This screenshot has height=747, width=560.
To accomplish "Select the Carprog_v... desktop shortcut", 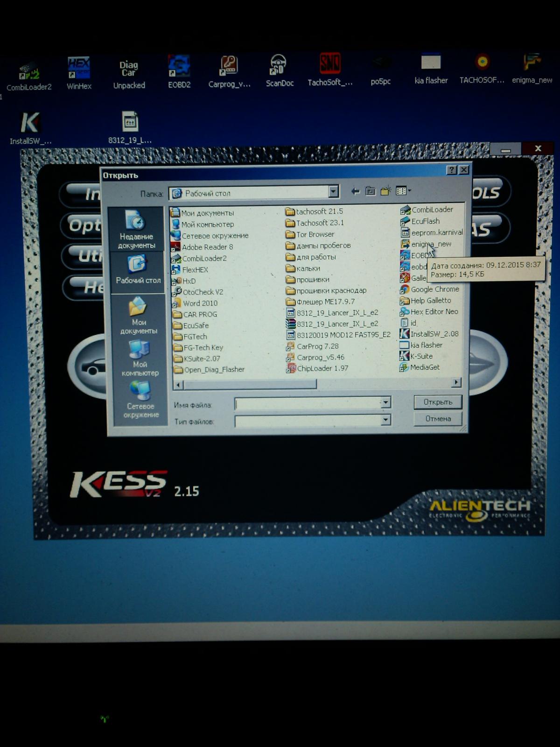I will [229, 72].
